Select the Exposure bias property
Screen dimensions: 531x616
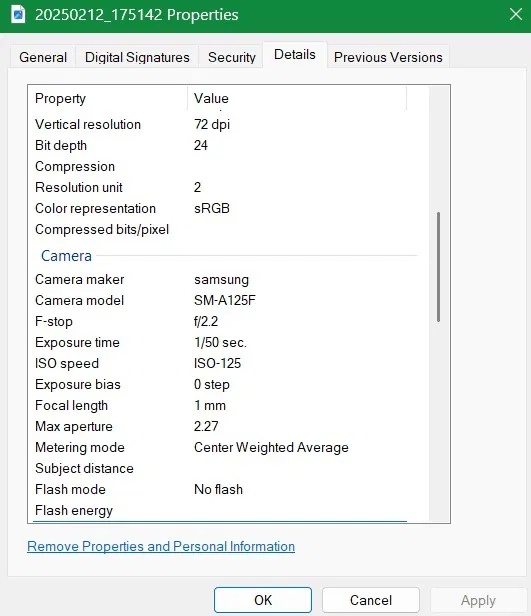78,384
